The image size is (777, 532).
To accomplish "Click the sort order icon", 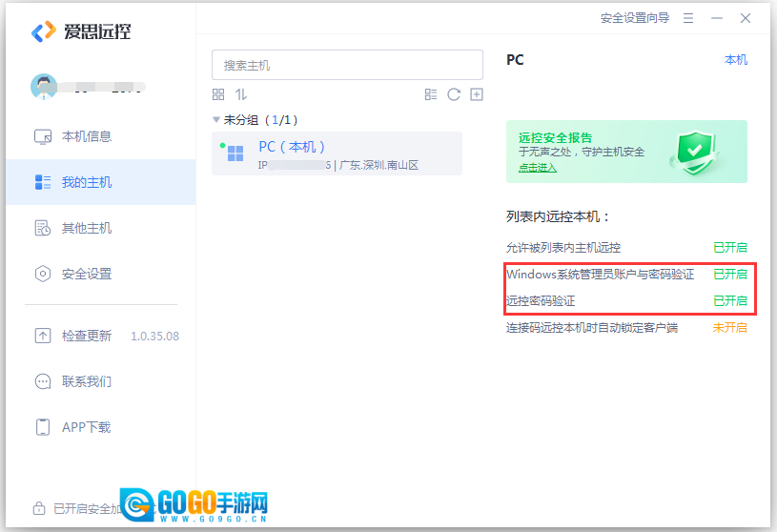I will point(241,94).
